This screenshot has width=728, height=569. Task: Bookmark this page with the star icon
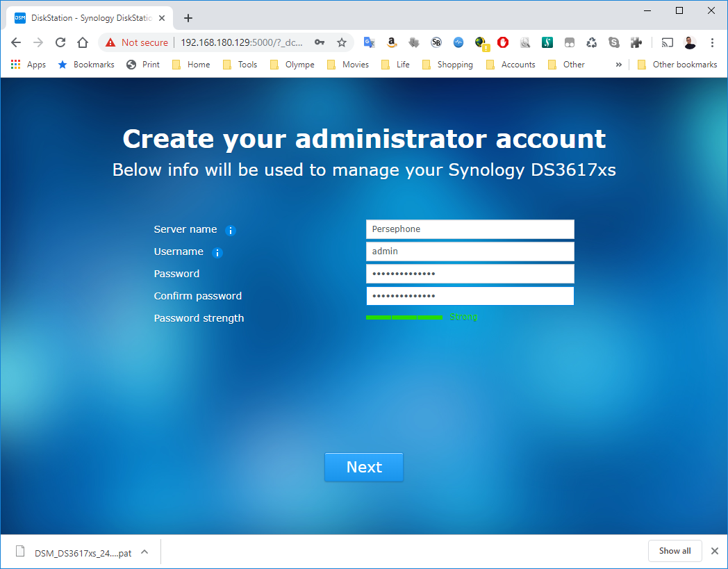(x=342, y=43)
